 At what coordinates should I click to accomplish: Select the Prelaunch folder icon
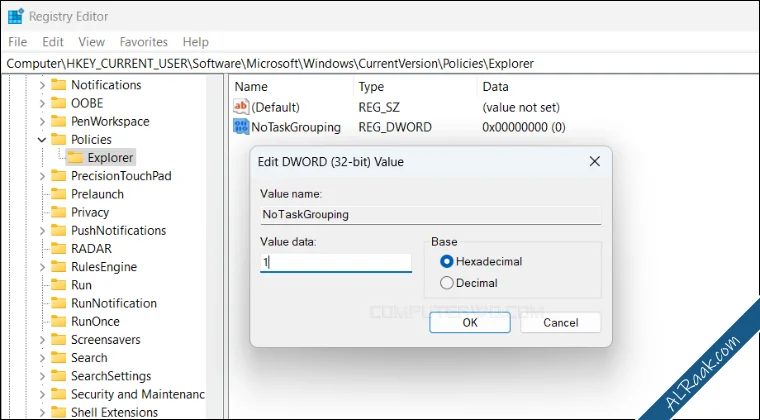click(x=59, y=194)
